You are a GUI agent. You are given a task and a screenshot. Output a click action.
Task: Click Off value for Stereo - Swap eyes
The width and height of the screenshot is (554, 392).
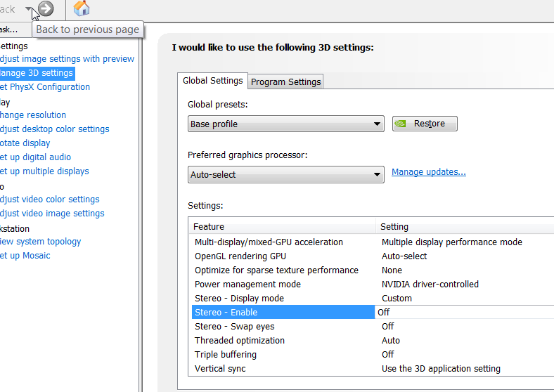click(x=387, y=327)
